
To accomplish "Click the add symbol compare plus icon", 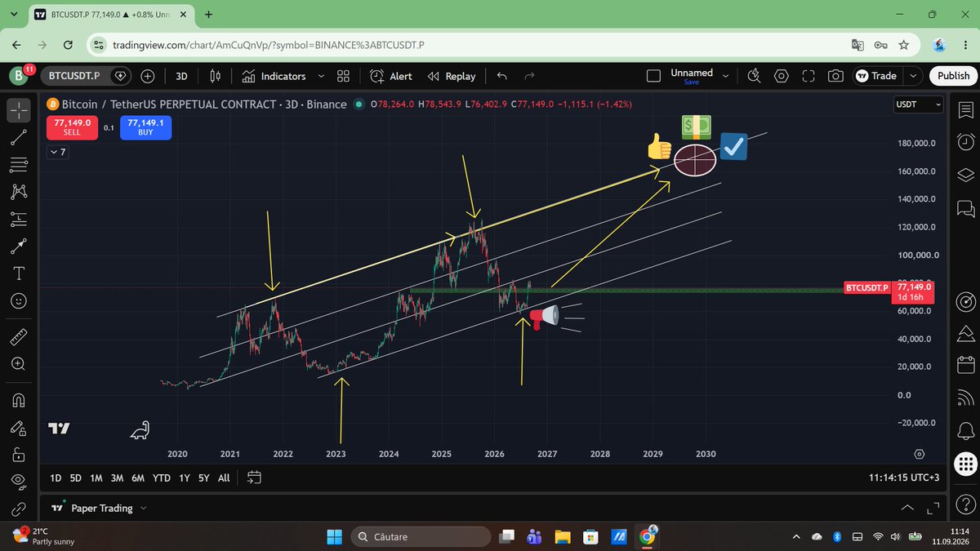I will pyautogui.click(x=148, y=76).
